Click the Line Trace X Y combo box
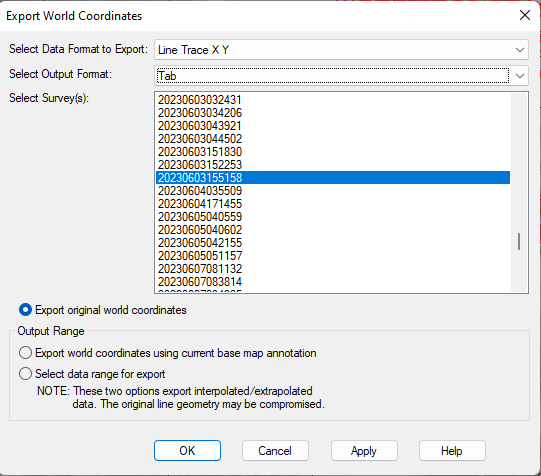This screenshot has width=541, height=476. coord(341,50)
